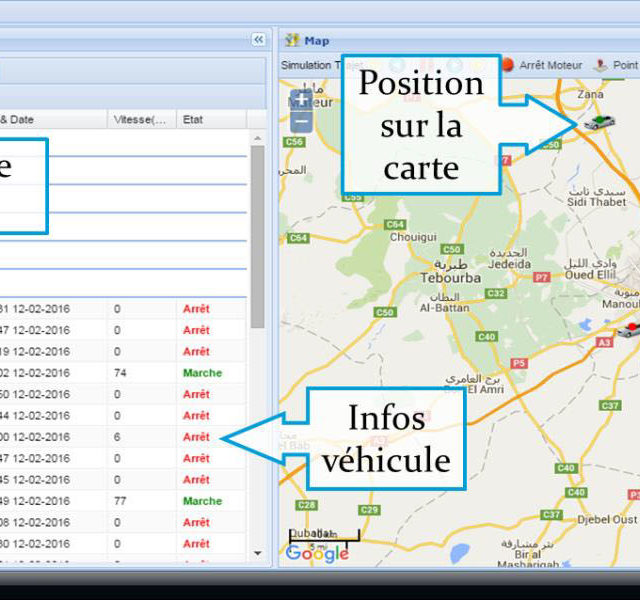Click the map zoom in plus button
640x600 pixels.
pyautogui.click(x=301, y=100)
